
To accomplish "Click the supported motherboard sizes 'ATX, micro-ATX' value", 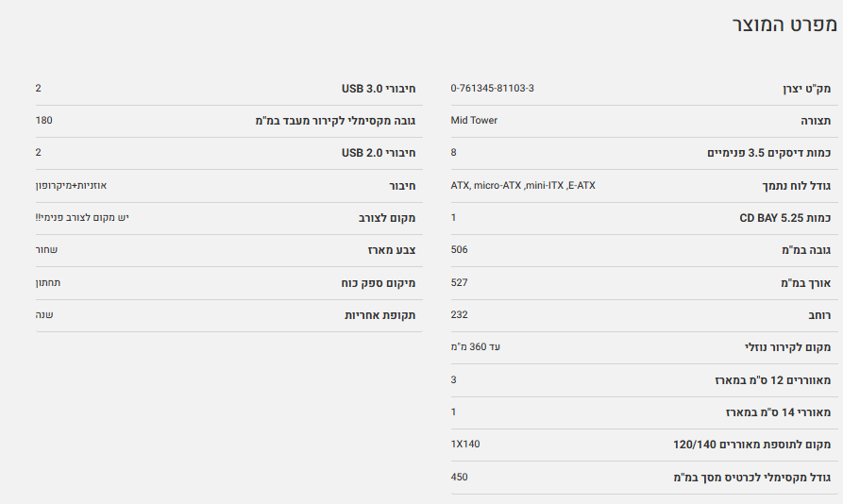I will [523, 185].
